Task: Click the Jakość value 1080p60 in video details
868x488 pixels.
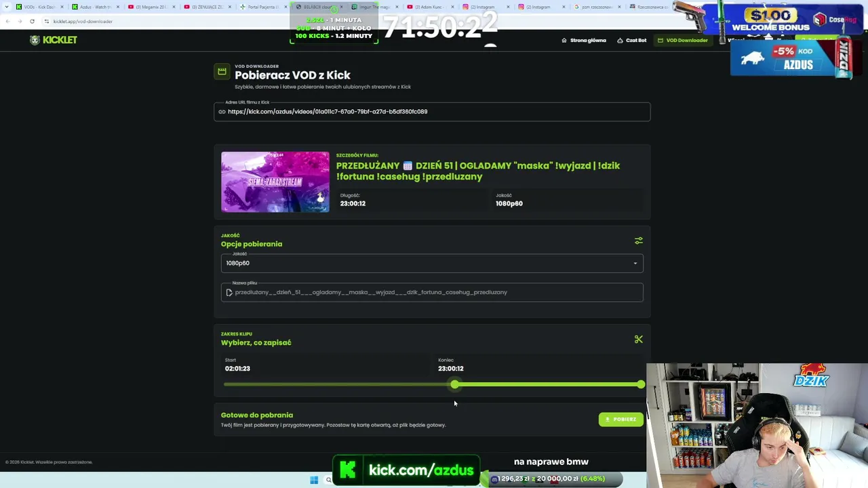Action: point(509,203)
